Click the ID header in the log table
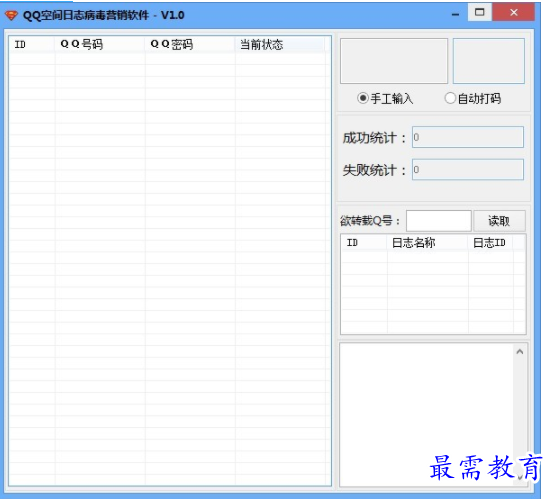Viewport: 551px width, 499px height. [x=364, y=243]
